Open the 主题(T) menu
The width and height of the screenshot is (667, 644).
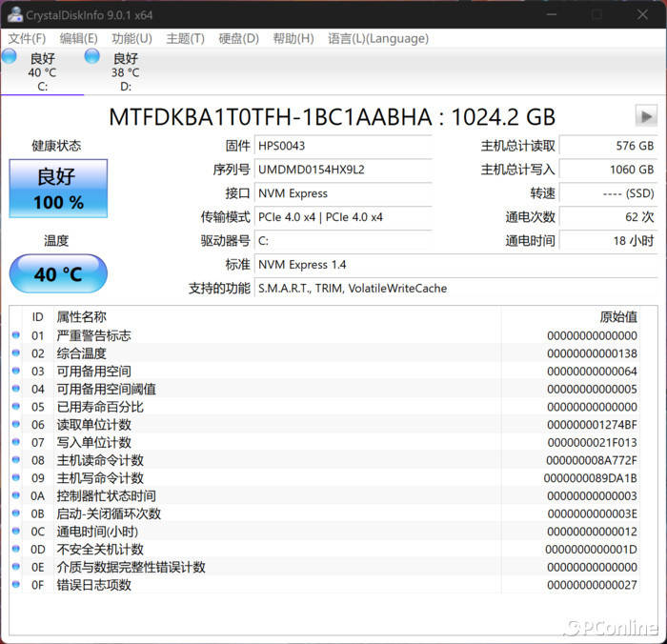[x=186, y=39]
